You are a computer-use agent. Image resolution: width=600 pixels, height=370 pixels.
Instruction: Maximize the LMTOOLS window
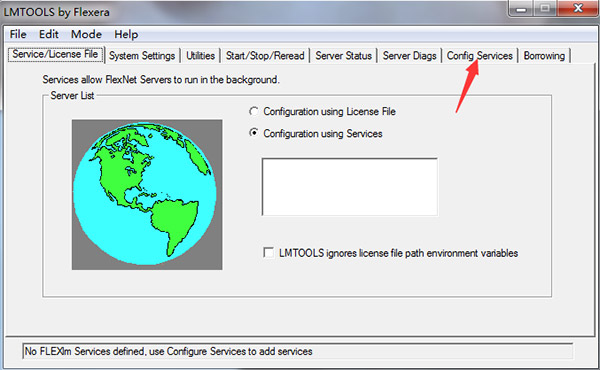pos(546,8)
